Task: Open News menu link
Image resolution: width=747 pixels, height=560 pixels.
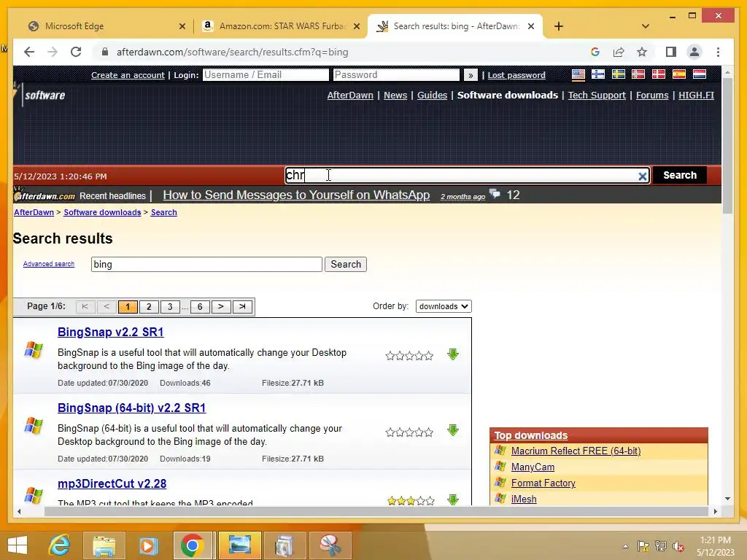Action: tap(395, 96)
